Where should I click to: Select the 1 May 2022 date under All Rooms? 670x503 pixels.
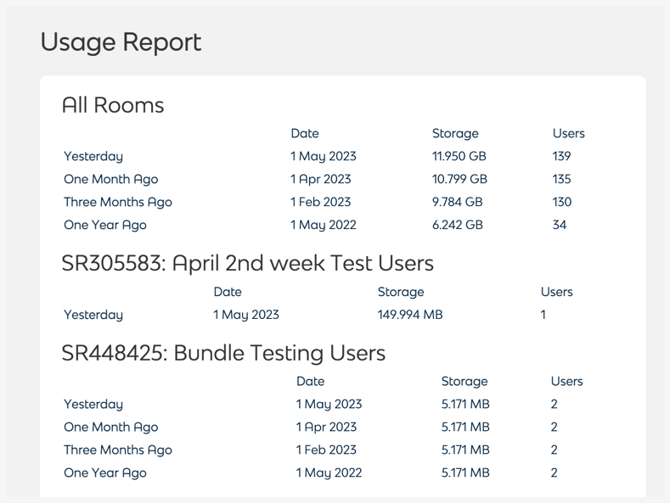coord(323,225)
